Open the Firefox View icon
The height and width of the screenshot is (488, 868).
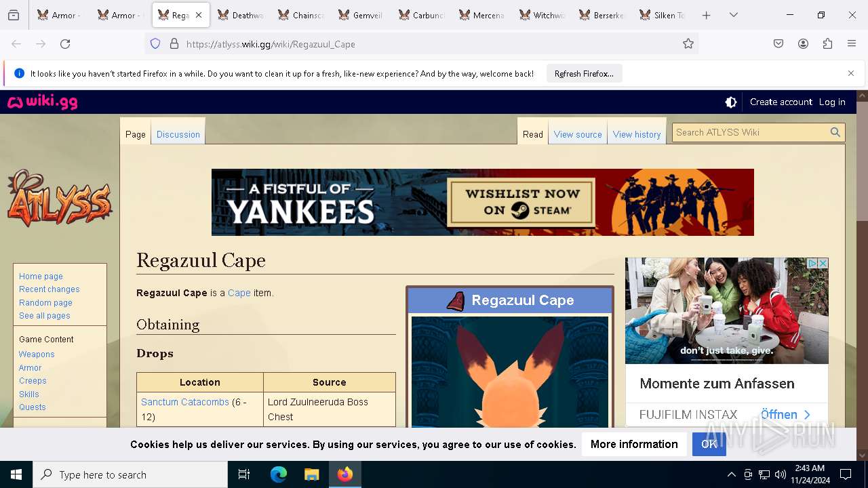[14, 15]
